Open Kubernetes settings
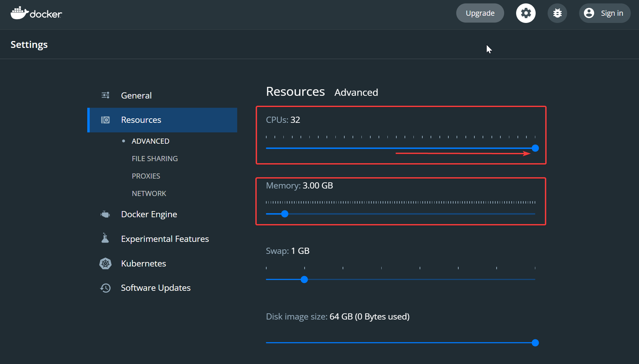Image resolution: width=639 pixels, height=364 pixels. 162,263
